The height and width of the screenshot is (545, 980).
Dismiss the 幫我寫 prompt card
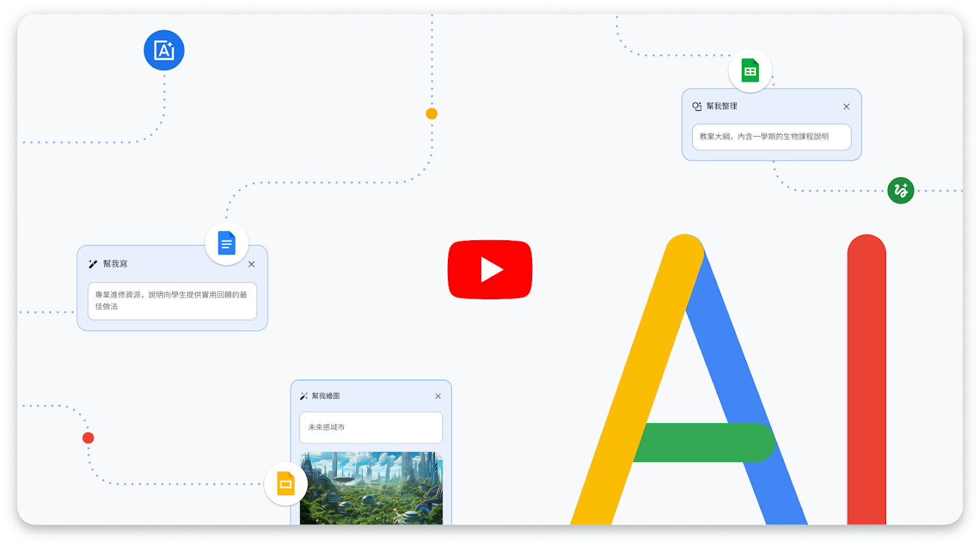[252, 264]
